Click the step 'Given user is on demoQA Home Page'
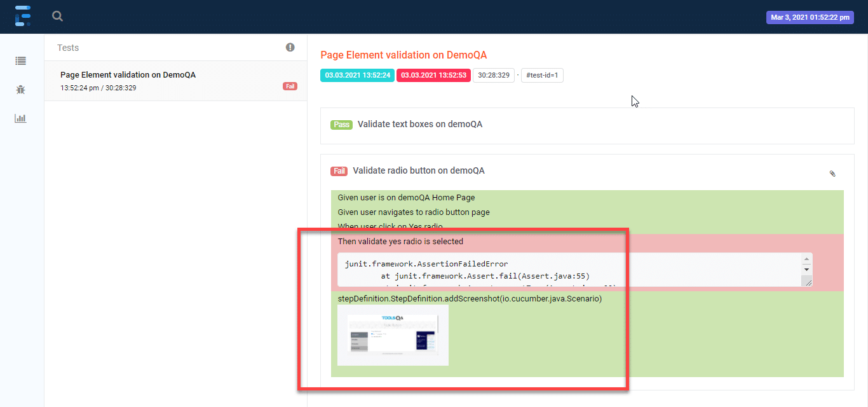This screenshot has width=868, height=407. [x=406, y=198]
